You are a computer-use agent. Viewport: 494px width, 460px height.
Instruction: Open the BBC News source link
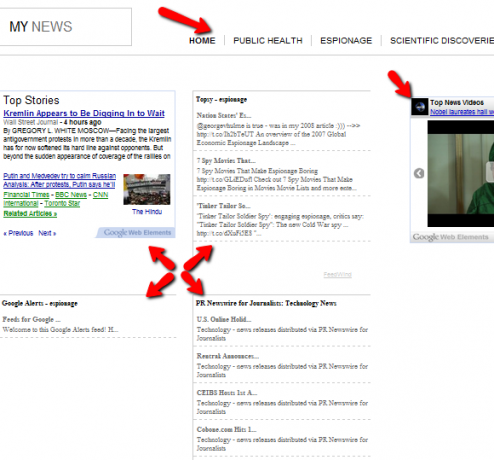pyautogui.click(x=71, y=194)
